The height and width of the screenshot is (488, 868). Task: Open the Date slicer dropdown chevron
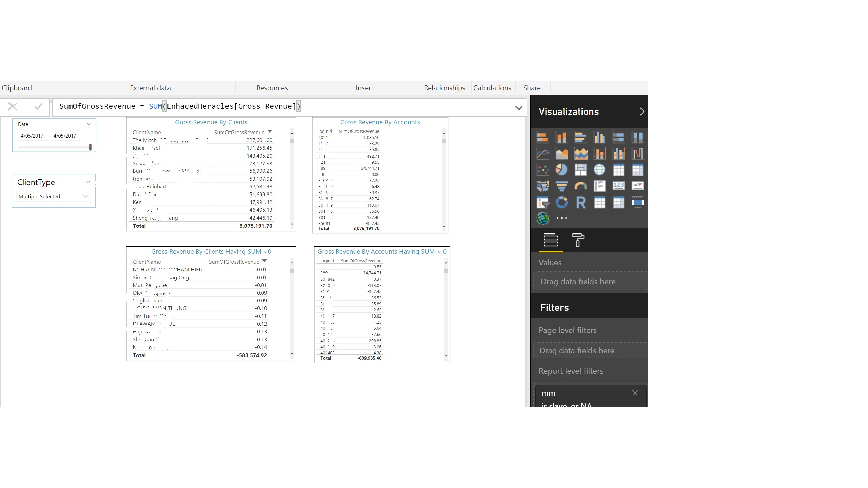pyautogui.click(x=89, y=124)
